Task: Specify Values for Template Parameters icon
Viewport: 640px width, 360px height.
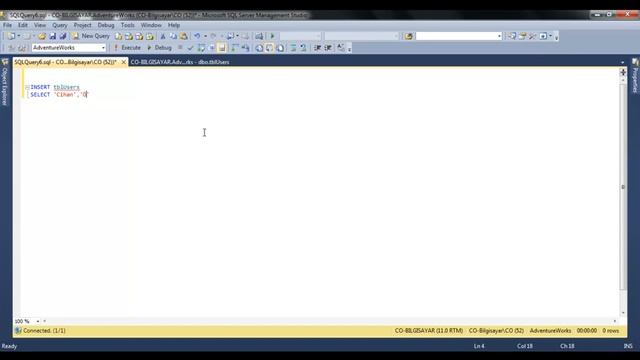Action: coord(341,48)
